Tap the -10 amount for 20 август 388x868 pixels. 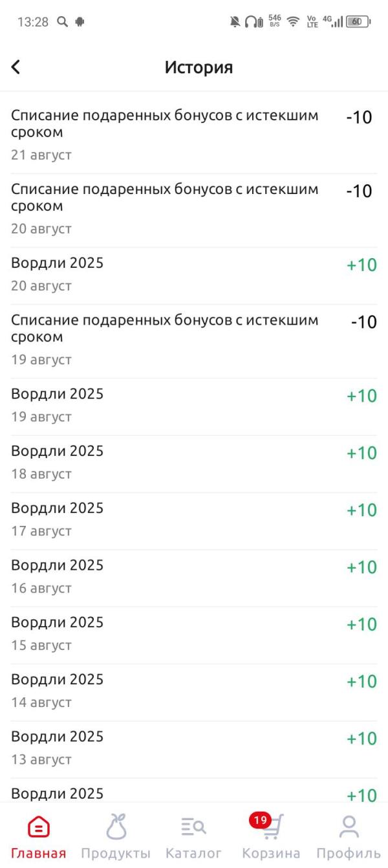tap(359, 191)
